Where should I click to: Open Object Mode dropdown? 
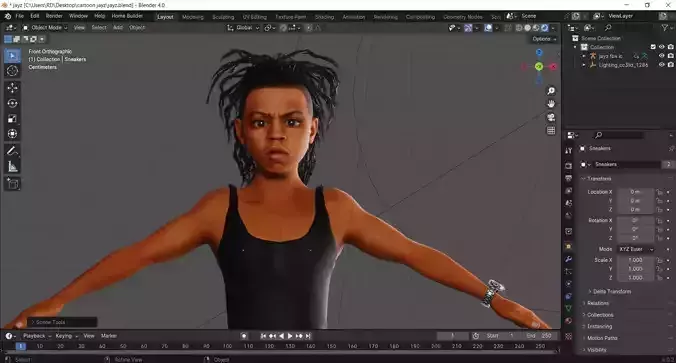pyautogui.click(x=45, y=28)
